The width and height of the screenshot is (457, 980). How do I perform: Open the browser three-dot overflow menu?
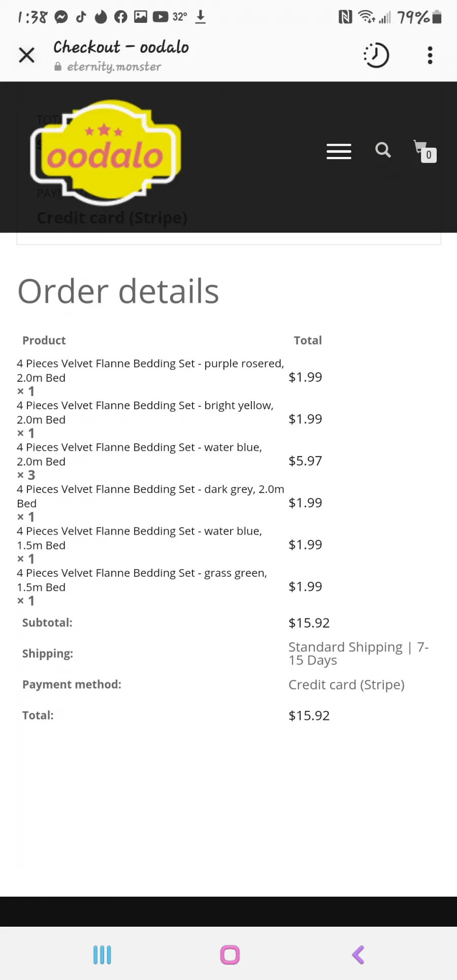pos(430,55)
